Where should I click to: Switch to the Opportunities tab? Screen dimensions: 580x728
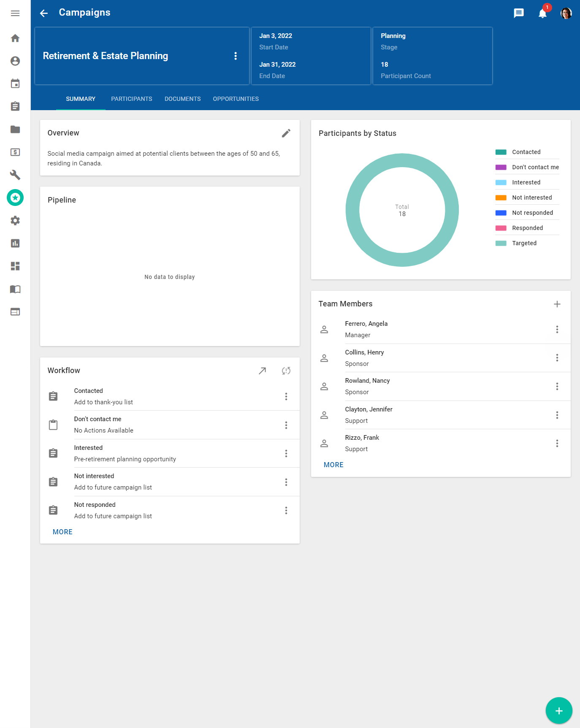236,99
